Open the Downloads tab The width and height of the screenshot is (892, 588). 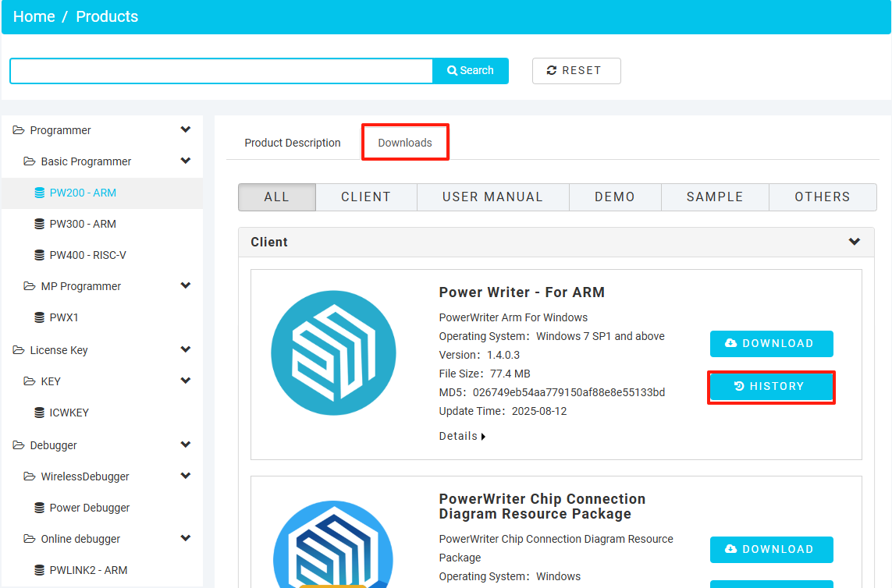coord(405,143)
